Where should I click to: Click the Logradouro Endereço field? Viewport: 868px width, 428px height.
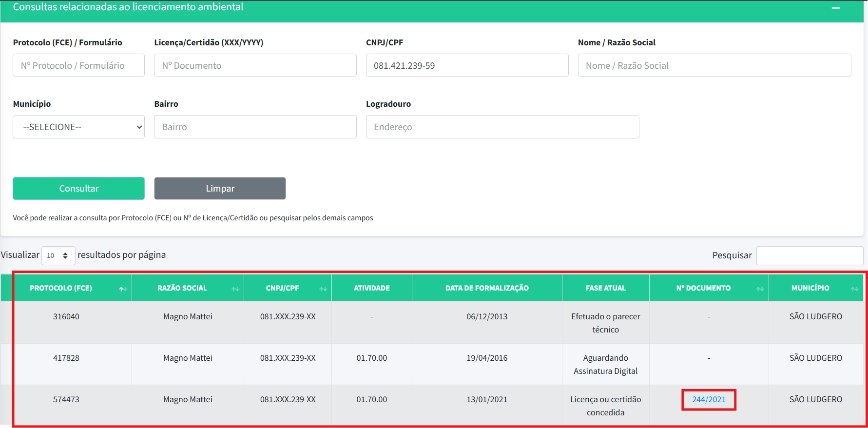[502, 127]
